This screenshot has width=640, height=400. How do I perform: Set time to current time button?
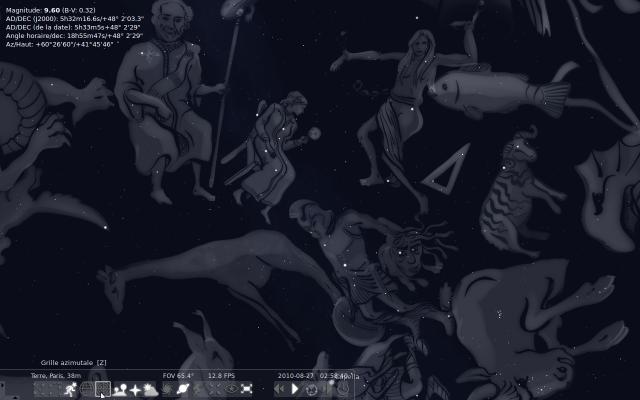(310, 389)
